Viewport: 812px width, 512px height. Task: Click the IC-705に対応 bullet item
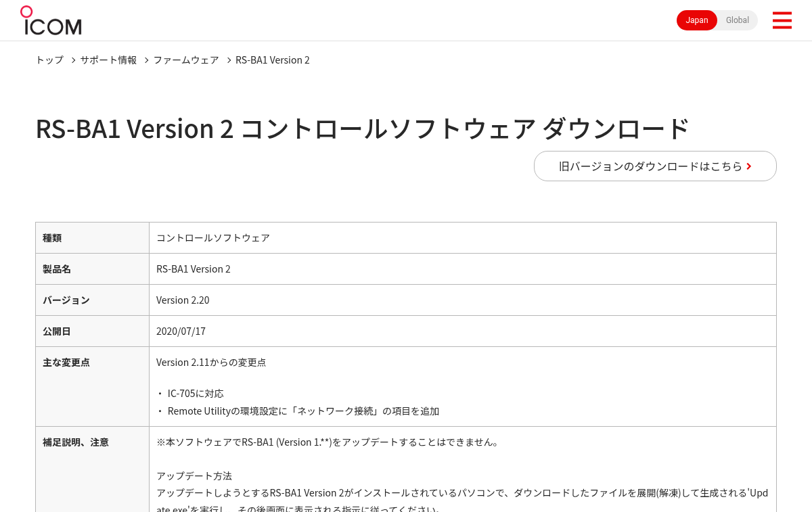[190, 394]
